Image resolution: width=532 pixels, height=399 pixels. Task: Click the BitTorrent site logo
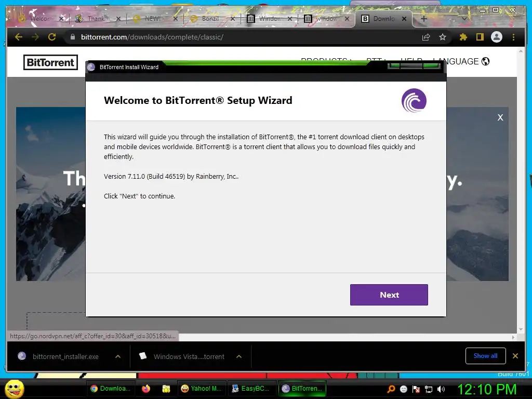point(50,62)
